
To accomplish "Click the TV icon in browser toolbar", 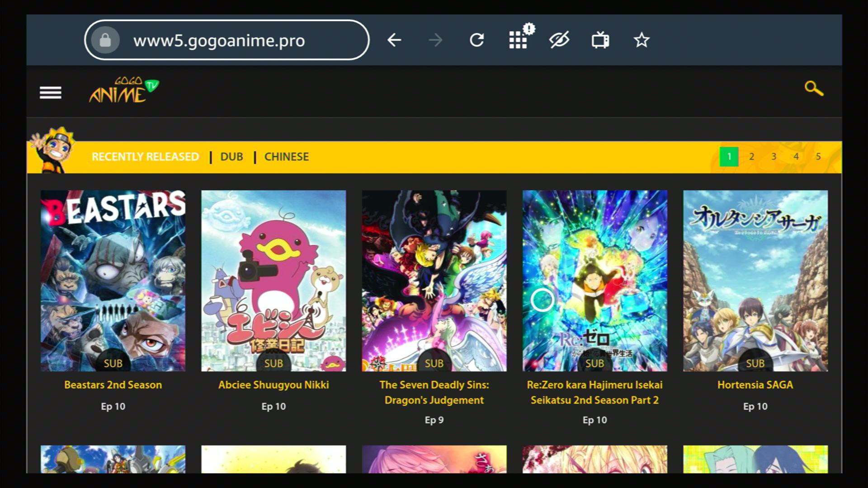I will click(x=600, y=40).
